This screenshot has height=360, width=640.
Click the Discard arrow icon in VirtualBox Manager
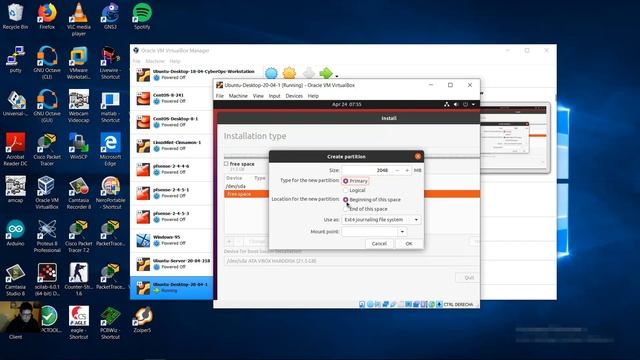click(309, 73)
